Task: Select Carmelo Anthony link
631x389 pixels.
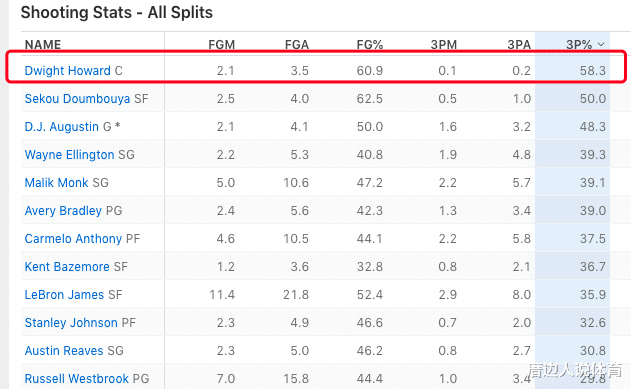Action: [x=73, y=239]
